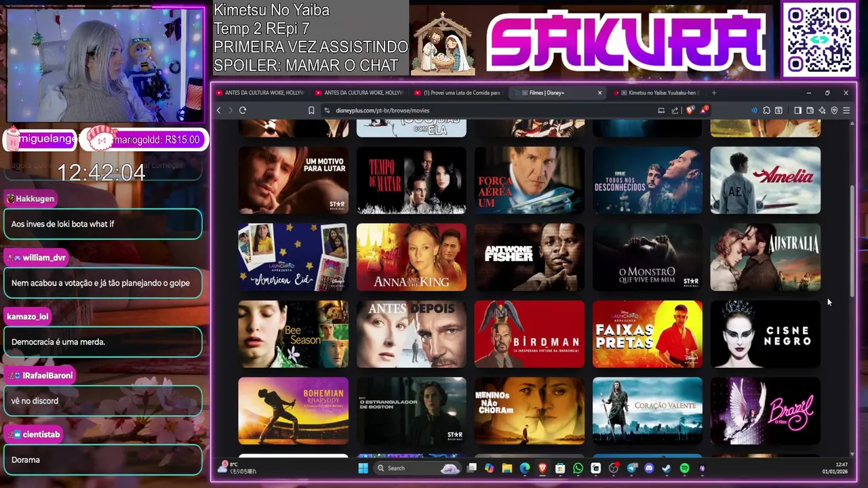
Task: Close the Filmes | Disney+ tab
Action: point(599,93)
